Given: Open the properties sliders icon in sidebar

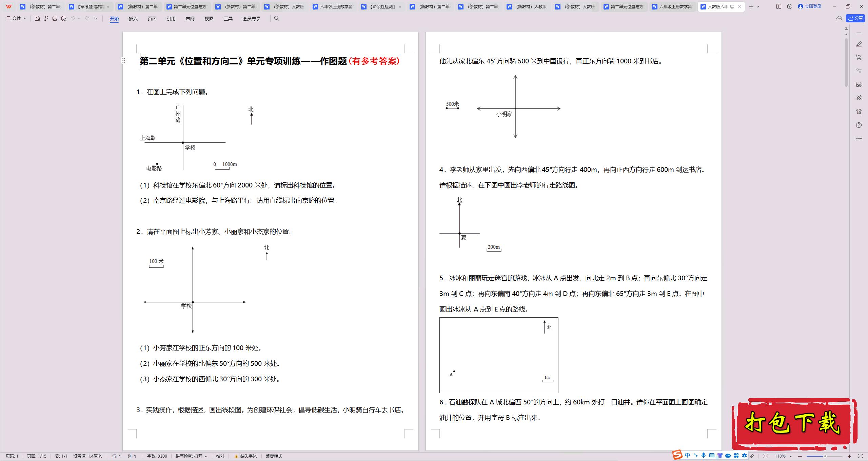Looking at the screenshot, I should coord(859,71).
